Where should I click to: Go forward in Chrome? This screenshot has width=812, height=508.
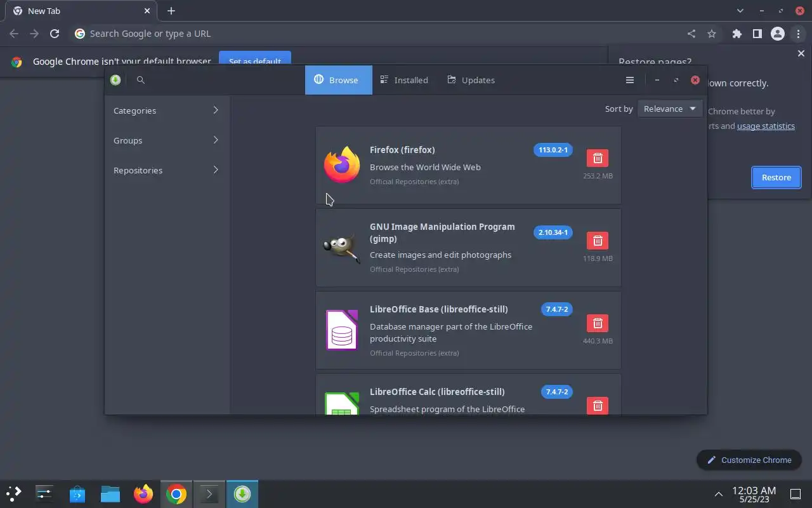point(34,34)
